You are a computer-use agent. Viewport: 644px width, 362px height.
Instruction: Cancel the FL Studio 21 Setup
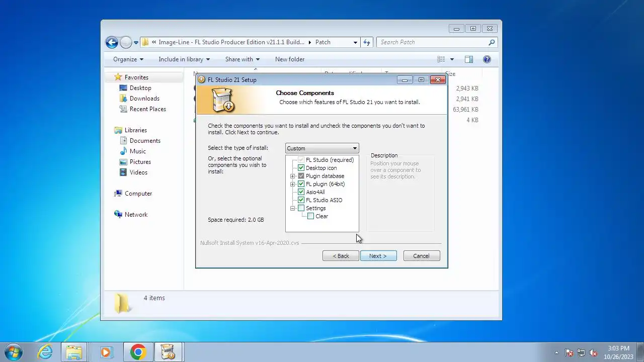point(422,256)
